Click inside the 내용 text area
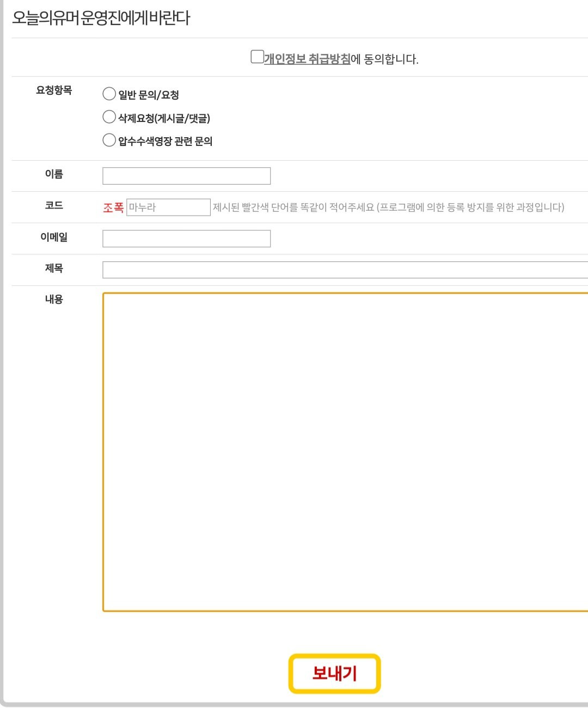Viewport: 588px width, 708px height. (x=345, y=452)
